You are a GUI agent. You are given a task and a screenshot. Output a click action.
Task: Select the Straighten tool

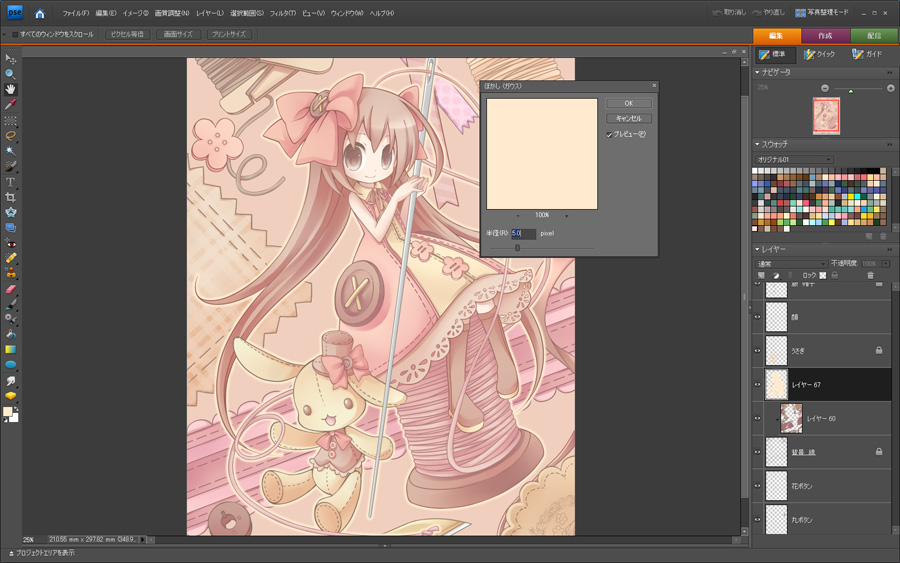coord(10,228)
